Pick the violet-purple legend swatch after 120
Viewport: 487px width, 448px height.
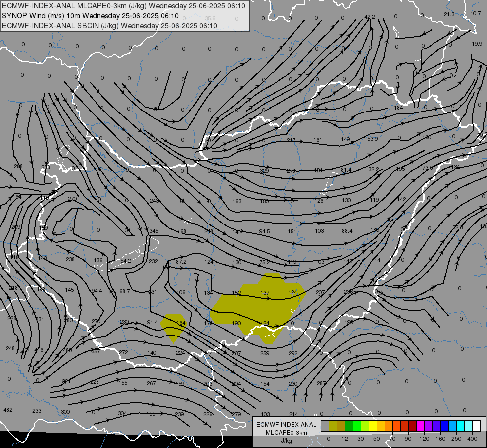point(429,426)
